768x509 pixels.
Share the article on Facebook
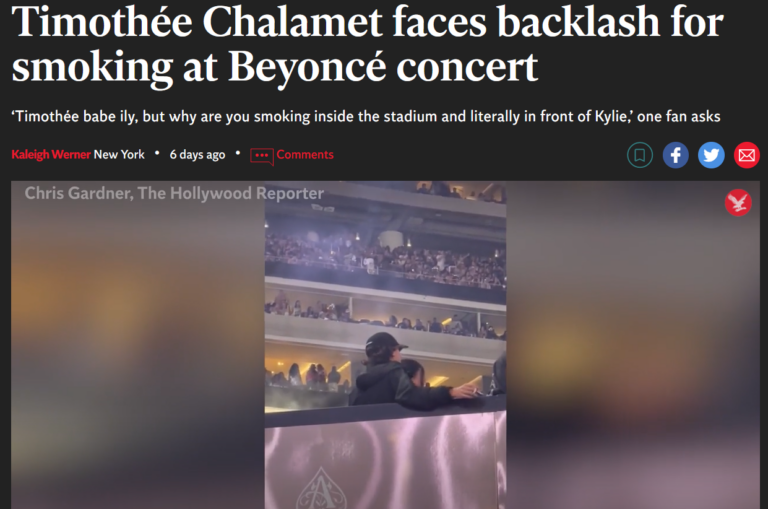(675, 155)
